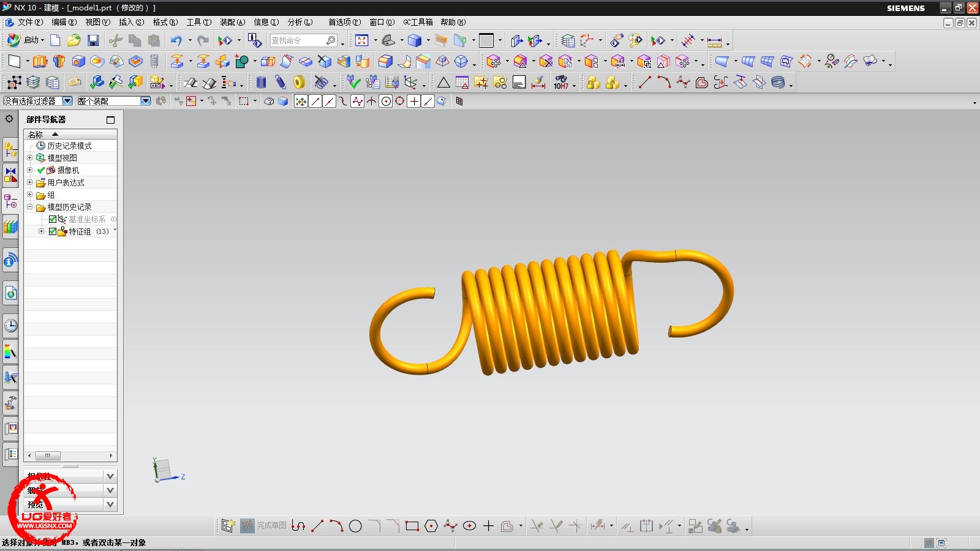Click the Helix curve icon
Screen dimensions: 980x551
pyautogui.click(x=778, y=83)
